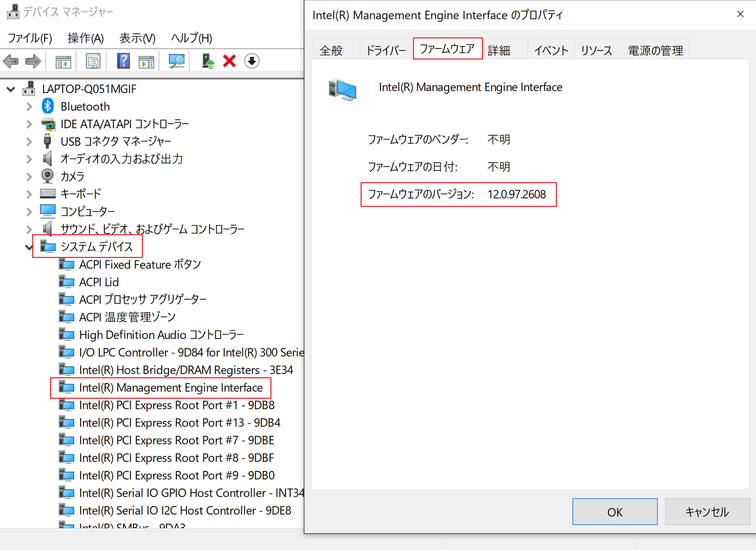Viewport: 756px width, 550px height.
Task: Click the OK button
Action: pos(615,512)
